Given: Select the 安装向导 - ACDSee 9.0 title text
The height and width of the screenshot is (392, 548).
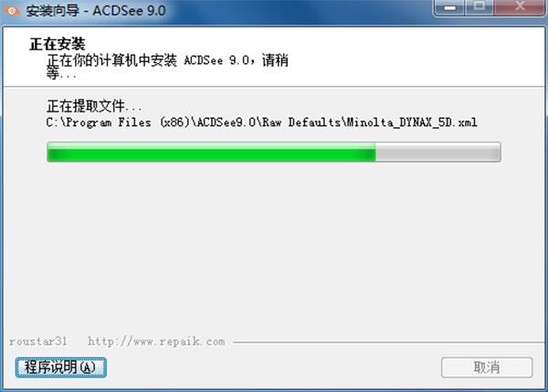Looking at the screenshot, I should tap(96, 11).
